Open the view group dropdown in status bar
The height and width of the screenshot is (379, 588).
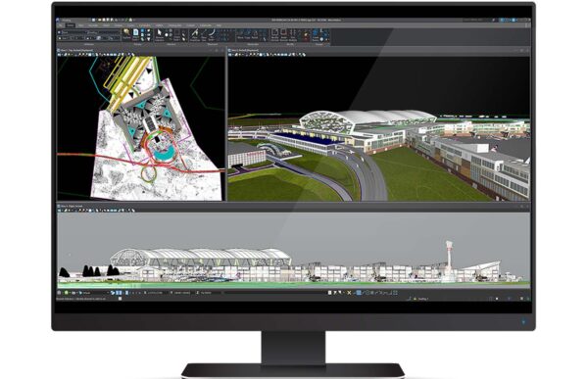click(x=95, y=293)
